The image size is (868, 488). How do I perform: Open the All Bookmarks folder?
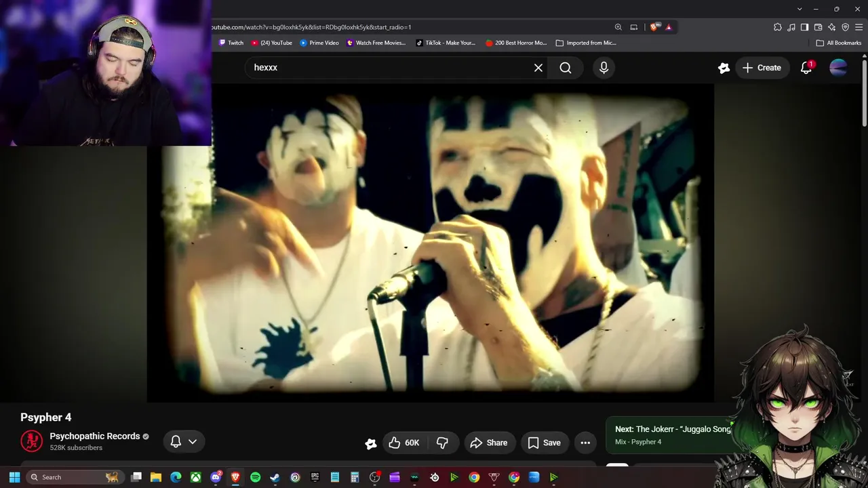(839, 43)
